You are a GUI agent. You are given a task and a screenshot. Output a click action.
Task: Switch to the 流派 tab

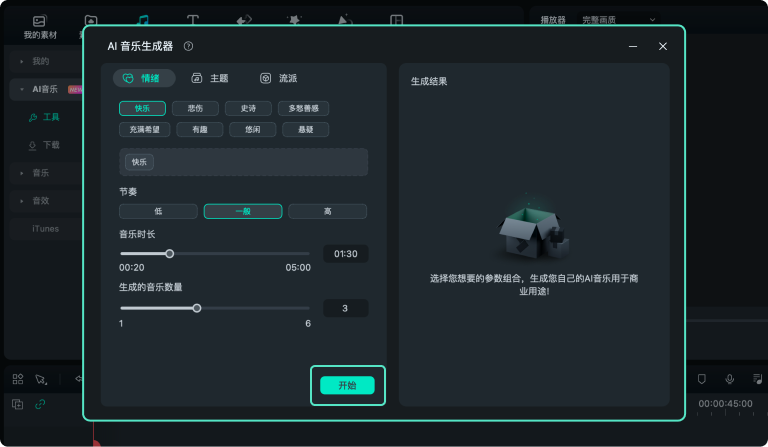[x=279, y=78]
